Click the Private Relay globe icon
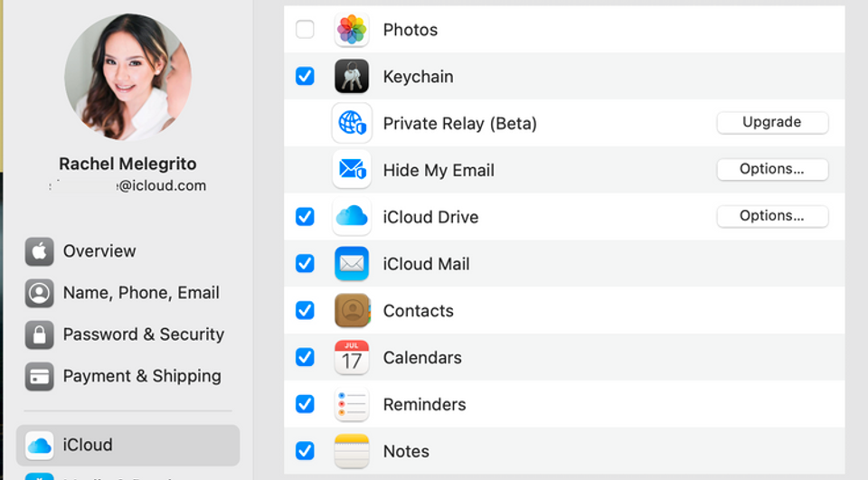 (x=352, y=123)
